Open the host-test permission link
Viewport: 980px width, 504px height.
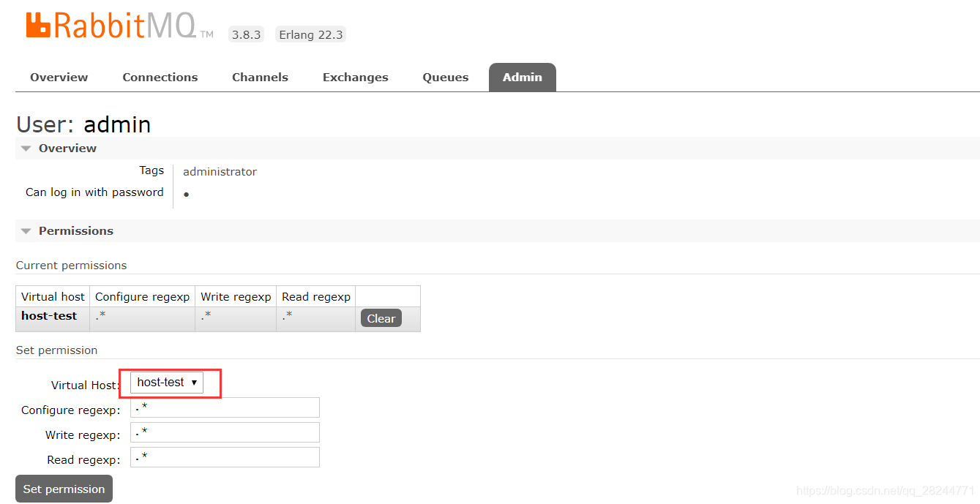click(x=49, y=316)
